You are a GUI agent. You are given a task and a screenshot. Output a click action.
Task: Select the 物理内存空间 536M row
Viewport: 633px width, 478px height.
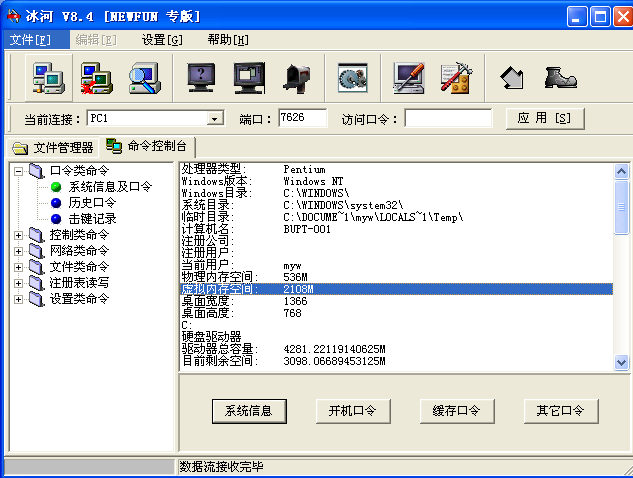396,277
